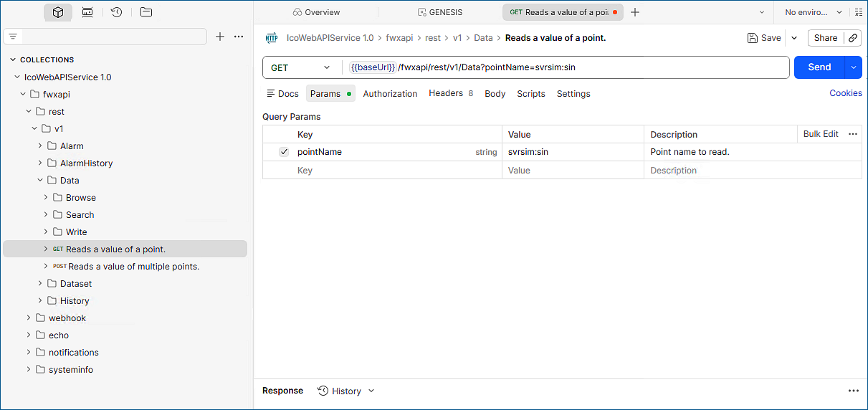Expand the Send button dropdown arrow
This screenshot has width=868, height=410.
click(853, 67)
